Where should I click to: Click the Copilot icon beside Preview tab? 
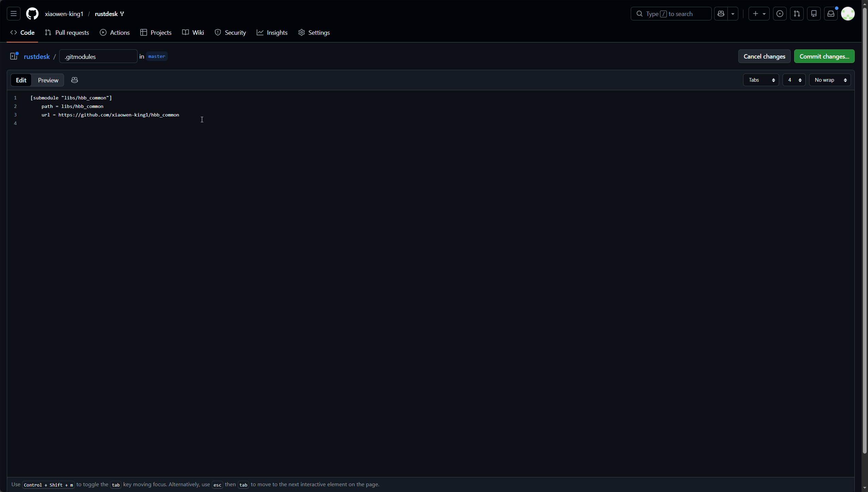(x=75, y=80)
